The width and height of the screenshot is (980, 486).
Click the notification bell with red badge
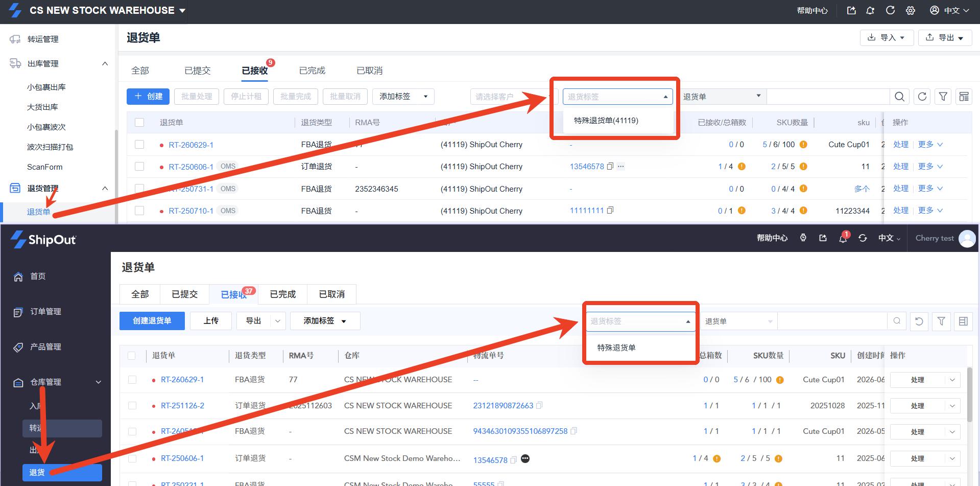(843, 238)
